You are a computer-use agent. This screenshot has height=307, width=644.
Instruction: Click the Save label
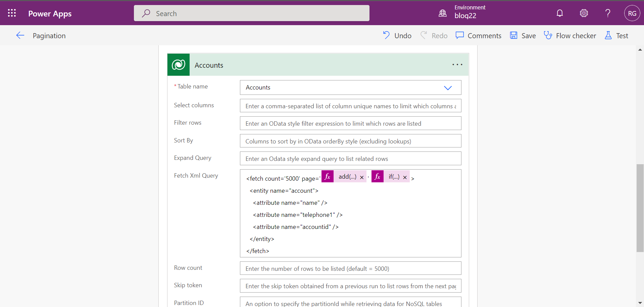(x=529, y=36)
